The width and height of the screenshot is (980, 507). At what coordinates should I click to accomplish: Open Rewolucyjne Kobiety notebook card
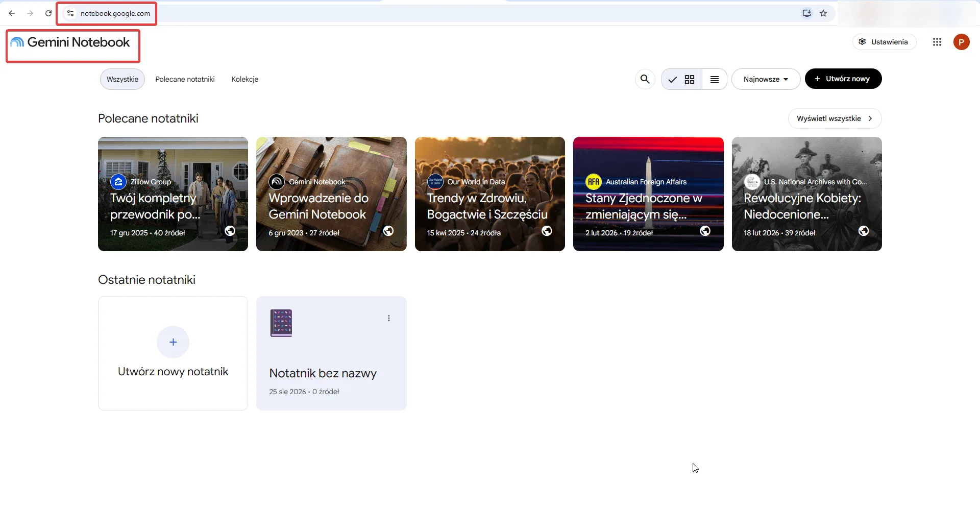click(807, 194)
